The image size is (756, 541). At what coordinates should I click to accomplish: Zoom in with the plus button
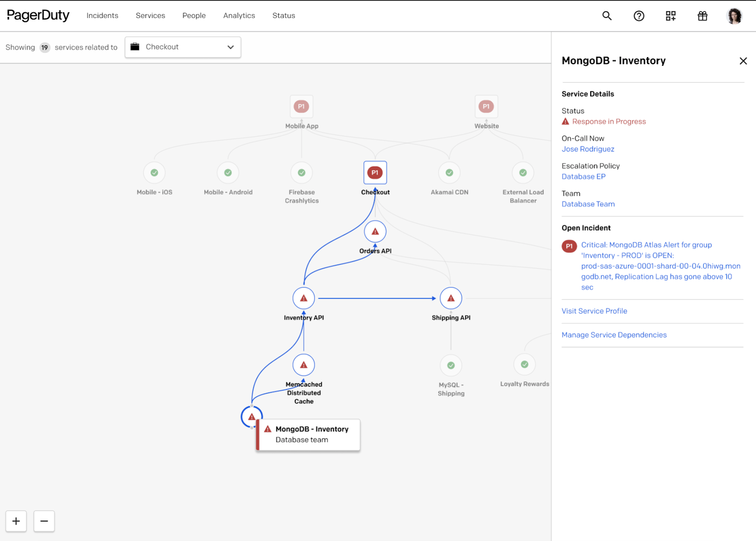(16, 521)
